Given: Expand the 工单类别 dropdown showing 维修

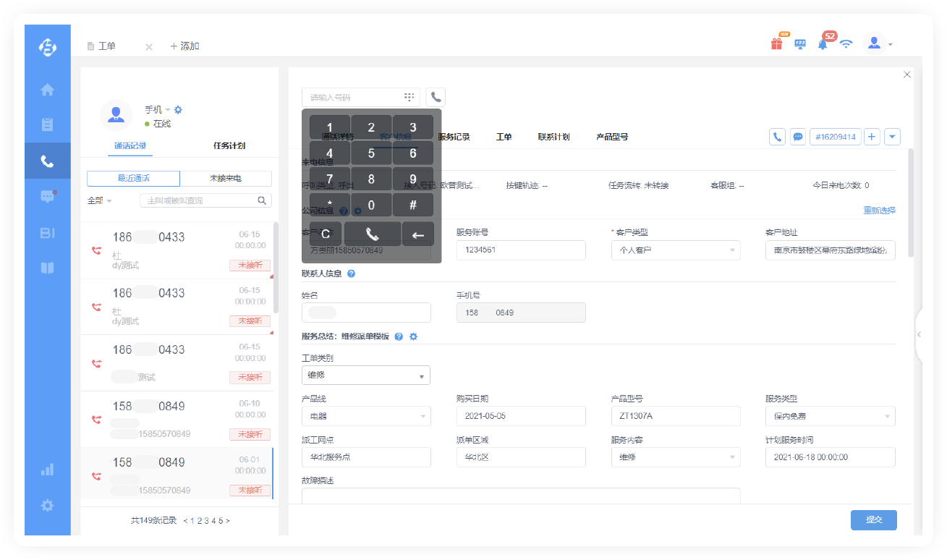Looking at the screenshot, I should coord(365,376).
